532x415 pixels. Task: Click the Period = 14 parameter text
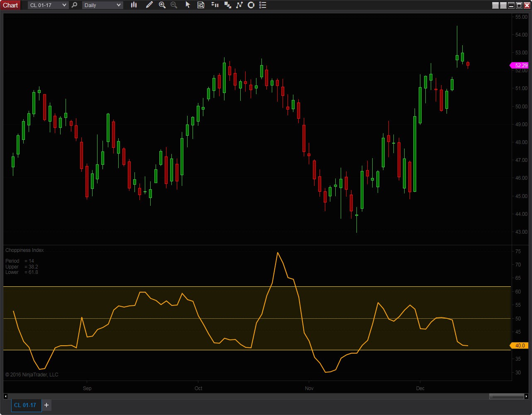point(20,261)
